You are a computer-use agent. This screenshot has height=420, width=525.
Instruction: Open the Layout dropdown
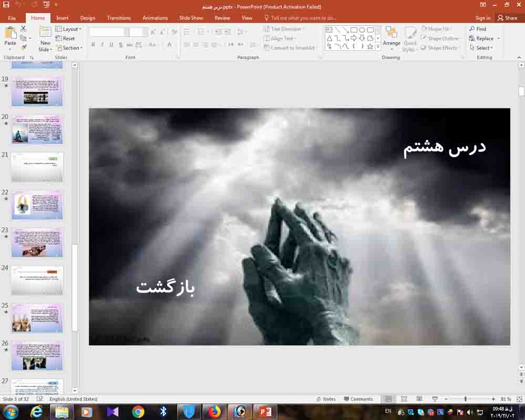click(x=68, y=29)
